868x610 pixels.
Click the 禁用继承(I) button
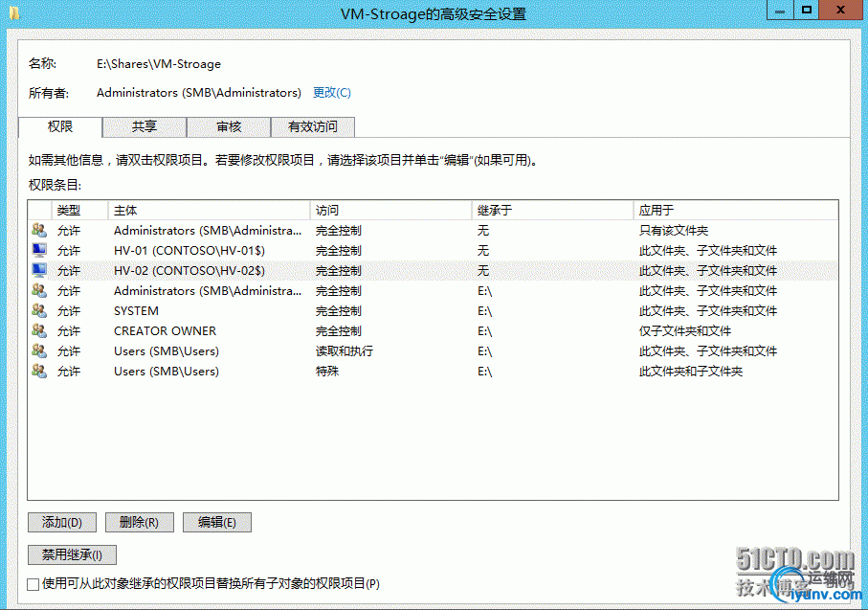point(72,554)
